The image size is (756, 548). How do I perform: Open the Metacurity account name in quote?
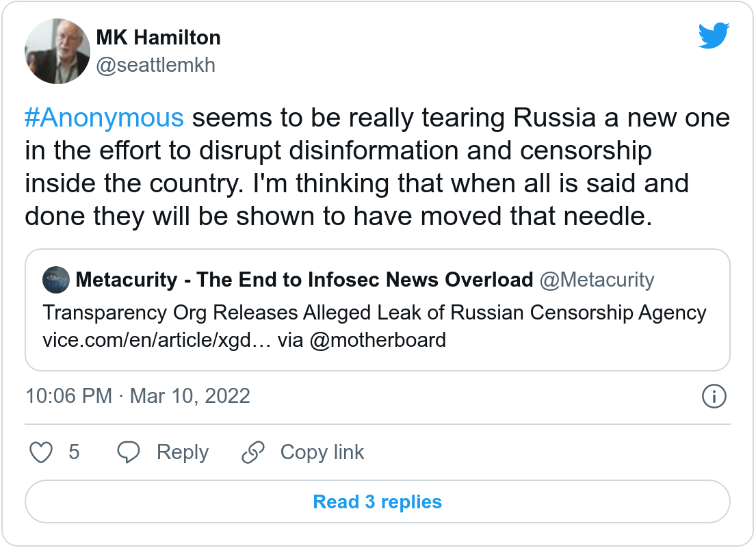[x=304, y=280]
